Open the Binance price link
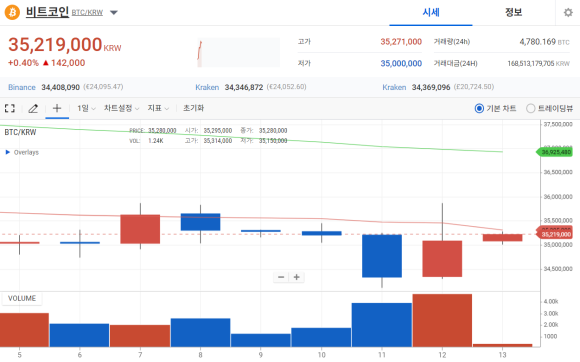 click(22, 87)
